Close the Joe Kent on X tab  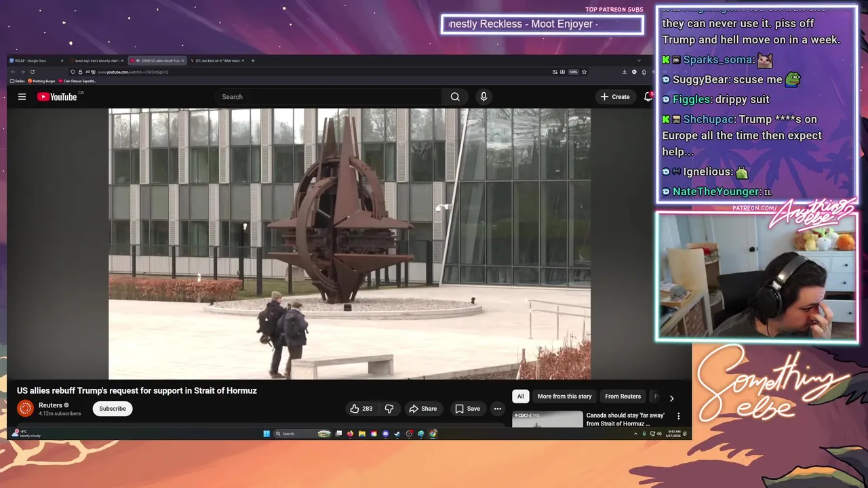point(243,60)
